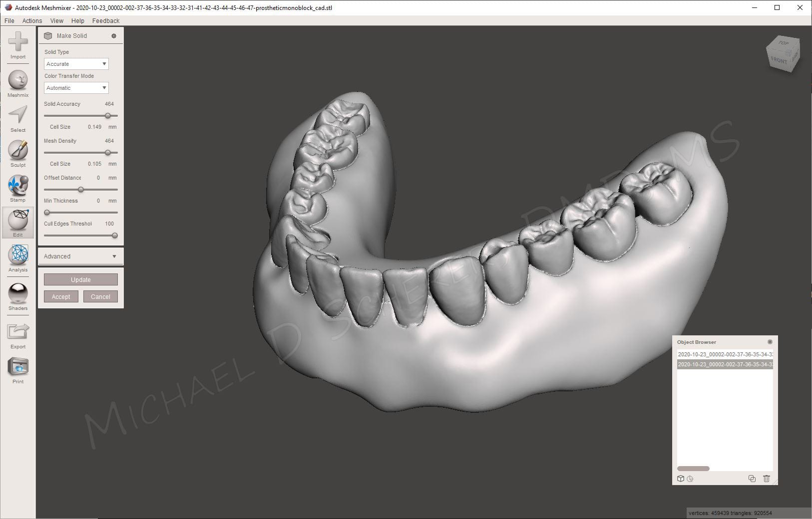
Task: Accept the Make Solid result
Action: (61, 296)
